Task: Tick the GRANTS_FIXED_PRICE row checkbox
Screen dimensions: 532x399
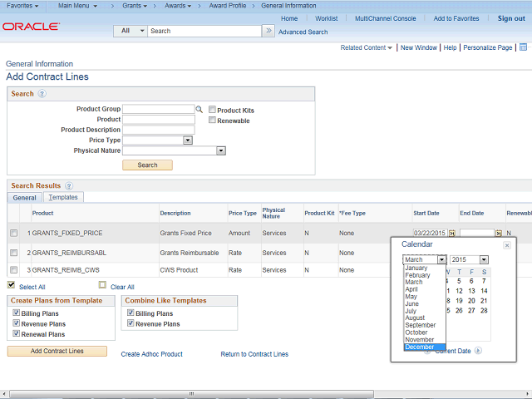Action: click(13, 234)
